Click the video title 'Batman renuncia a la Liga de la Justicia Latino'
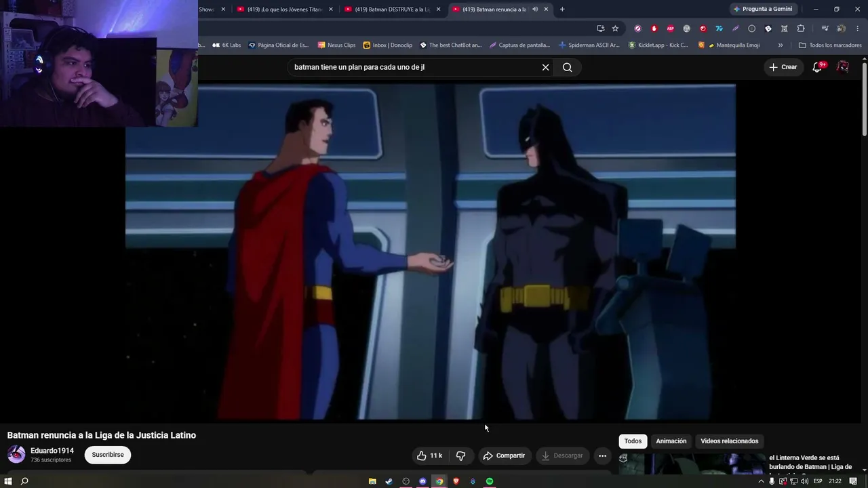This screenshot has width=868, height=488. coord(102,435)
